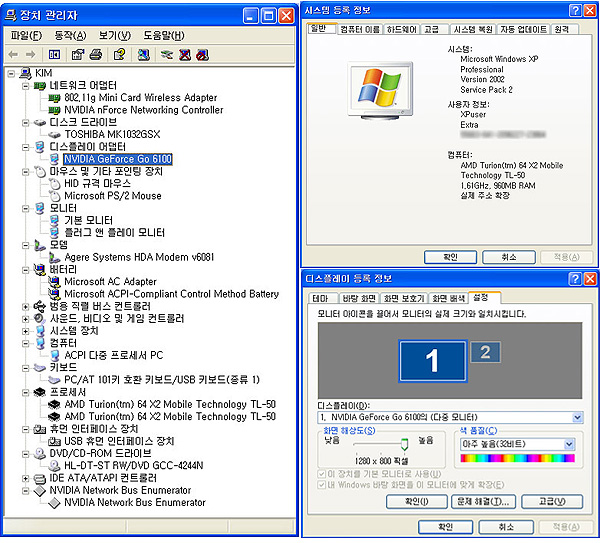Select HL-DT-ST RW/DVD GCC-4244N drive
Viewport: 600px width, 543px height.
point(134,465)
